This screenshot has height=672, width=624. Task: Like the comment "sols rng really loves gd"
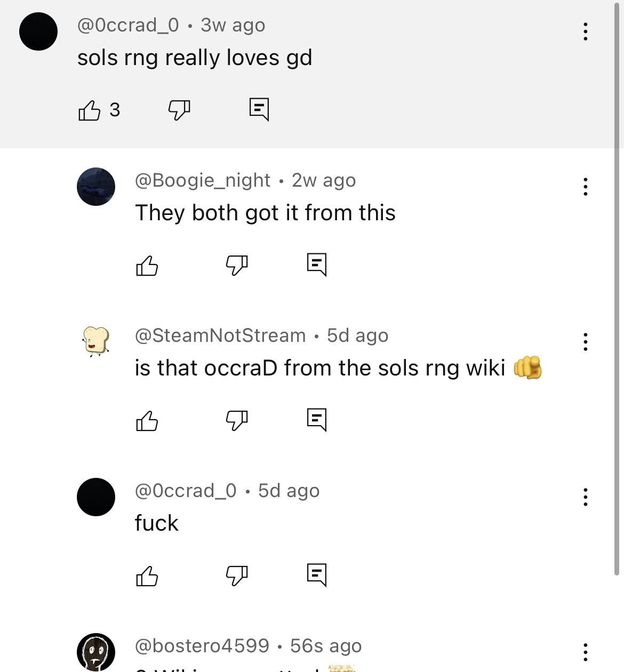coord(90,110)
